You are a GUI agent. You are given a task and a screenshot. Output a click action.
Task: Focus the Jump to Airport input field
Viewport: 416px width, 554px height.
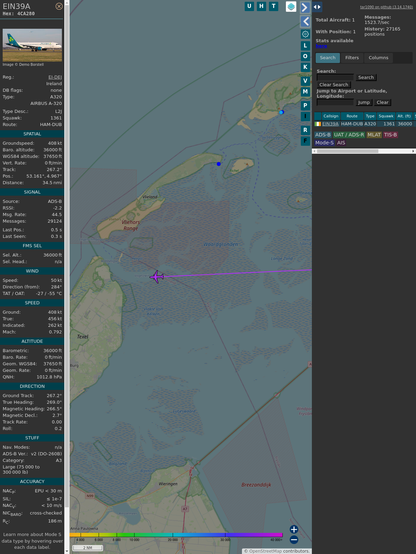pyautogui.click(x=335, y=102)
